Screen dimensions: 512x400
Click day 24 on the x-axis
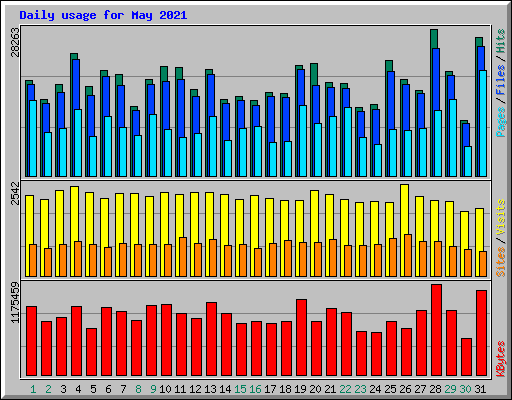tap(375, 389)
